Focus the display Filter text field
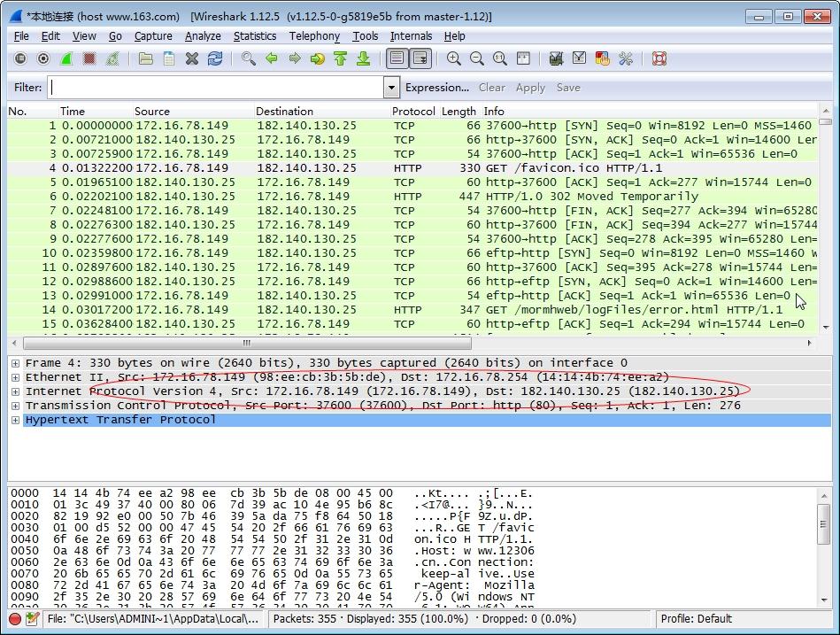 click(216, 88)
